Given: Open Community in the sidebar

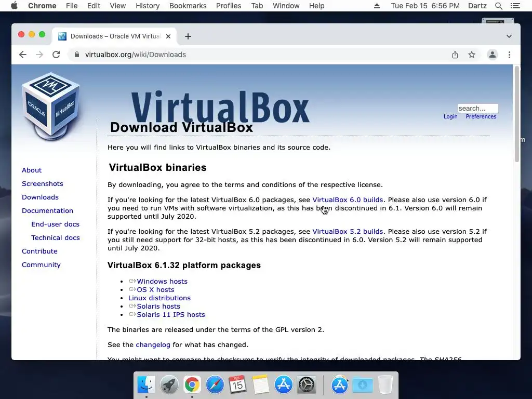Looking at the screenshot, I should pos(41,264).
